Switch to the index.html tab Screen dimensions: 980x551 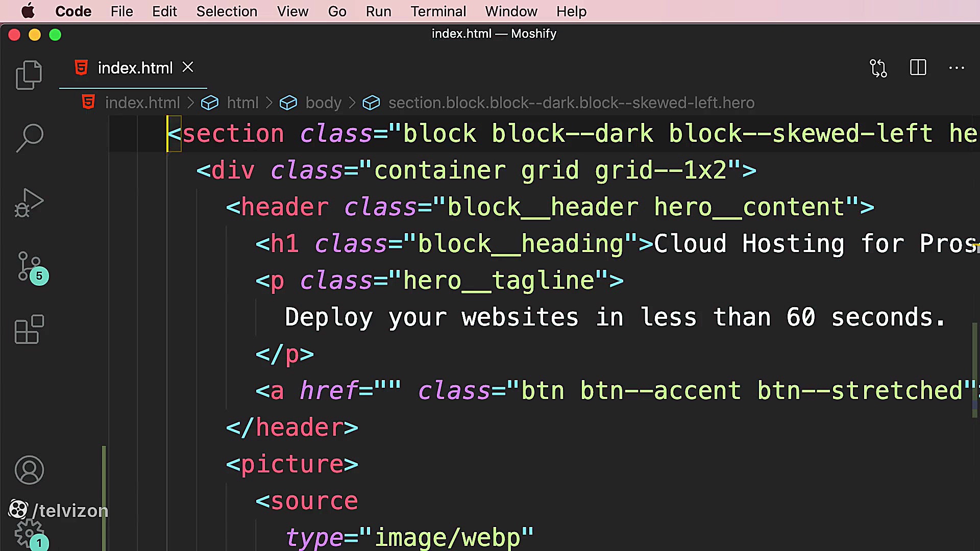click(x=135, y=67)
